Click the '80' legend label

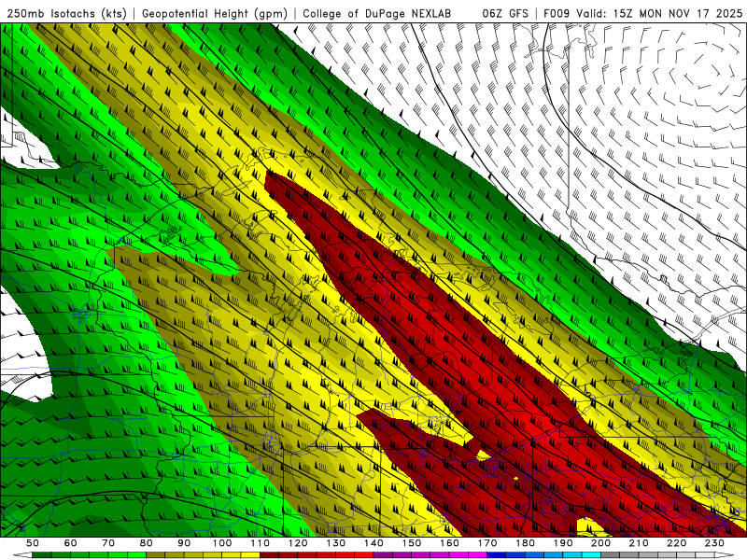(x=147, y=543)
